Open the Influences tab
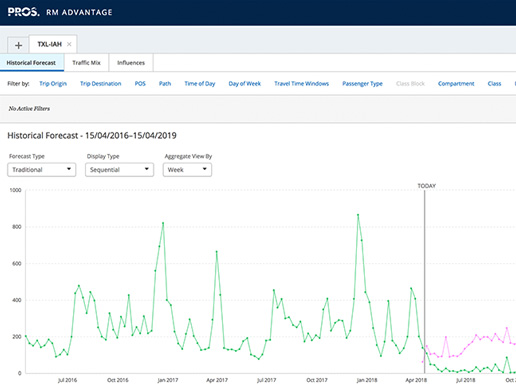This screenshot has height=389, width=516. (x=131, y=63)
